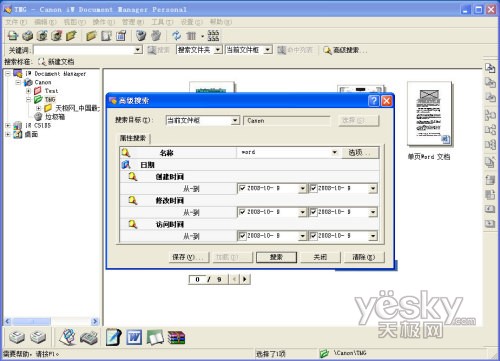Expand the Test folder in the tree

tap(28, 91)
